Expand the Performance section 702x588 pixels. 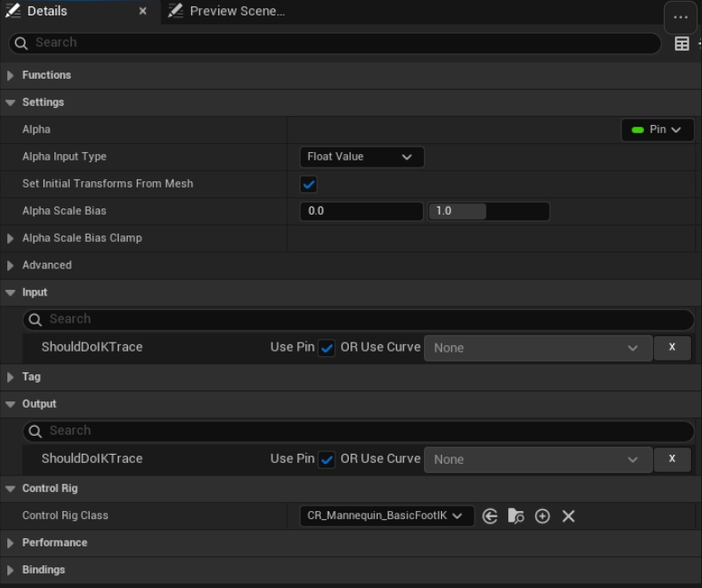[x=10, y=543]
